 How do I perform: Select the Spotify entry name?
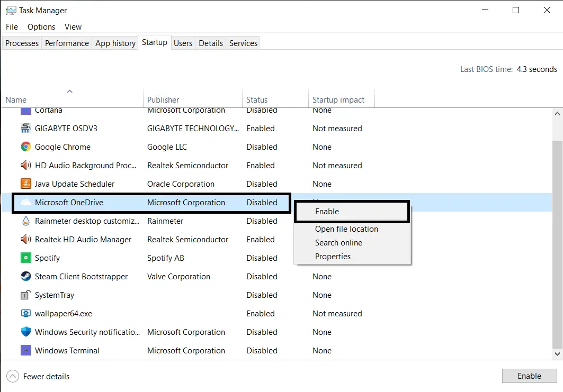(x=47, y=258)
